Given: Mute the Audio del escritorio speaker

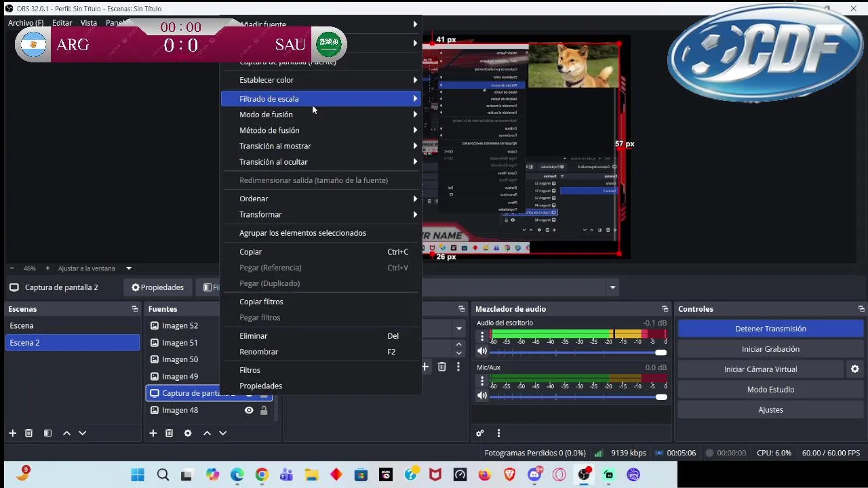Looking at the screenshot, I should 482,351.
